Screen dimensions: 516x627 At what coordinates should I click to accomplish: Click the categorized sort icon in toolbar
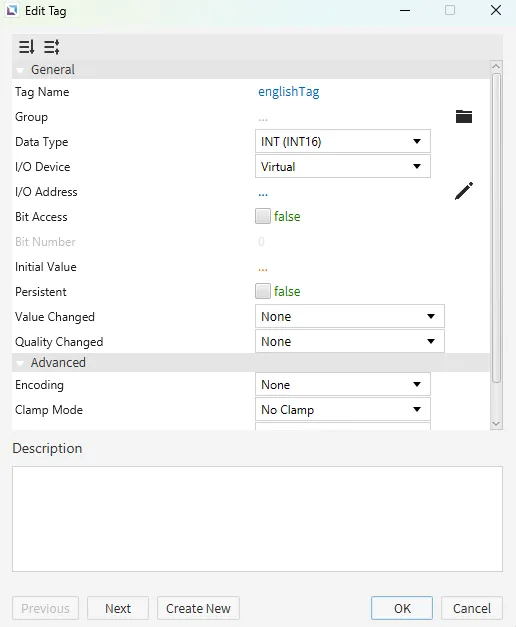tap(27, 47)
